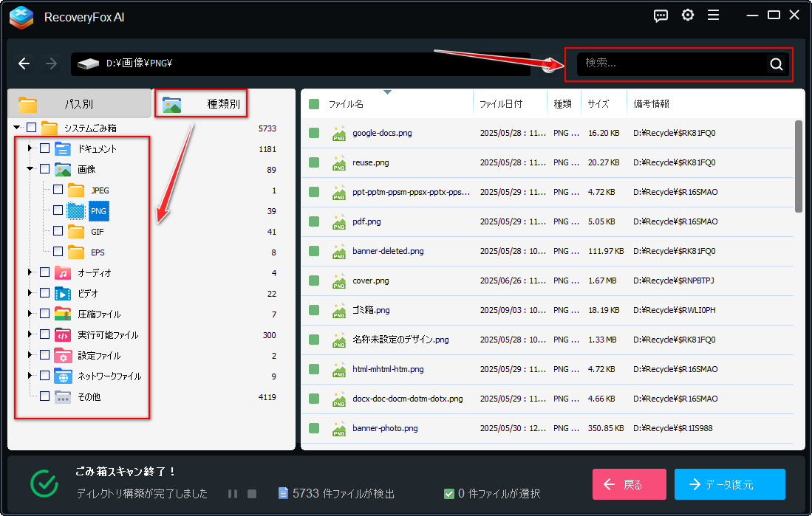Click the pause scan icon

232,493
